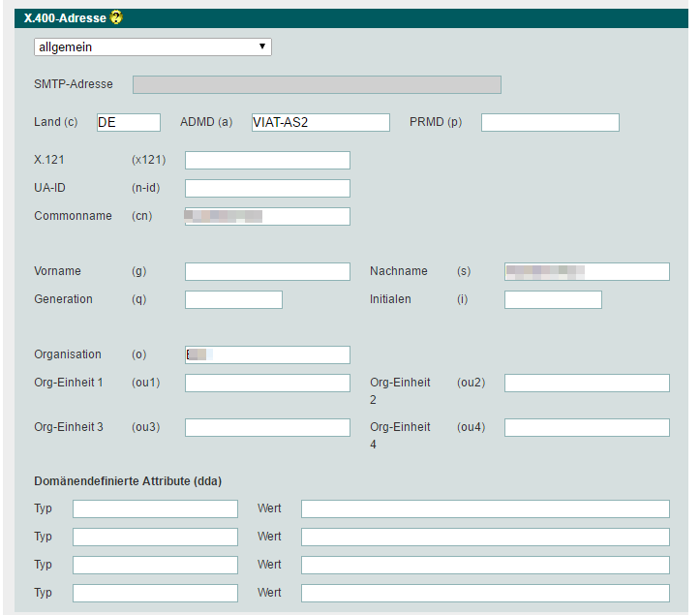Click the X.121 input field
The width and height of the screenshot is (700, 615).
coord(267,160)
